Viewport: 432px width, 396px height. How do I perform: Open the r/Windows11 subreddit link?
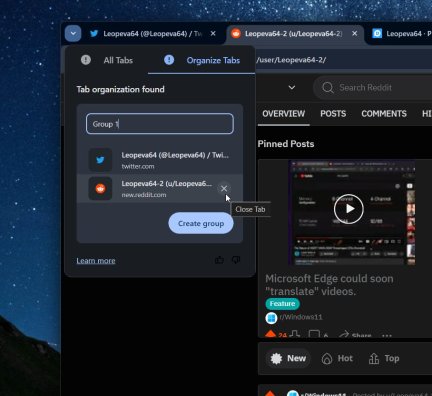[301, 317]
